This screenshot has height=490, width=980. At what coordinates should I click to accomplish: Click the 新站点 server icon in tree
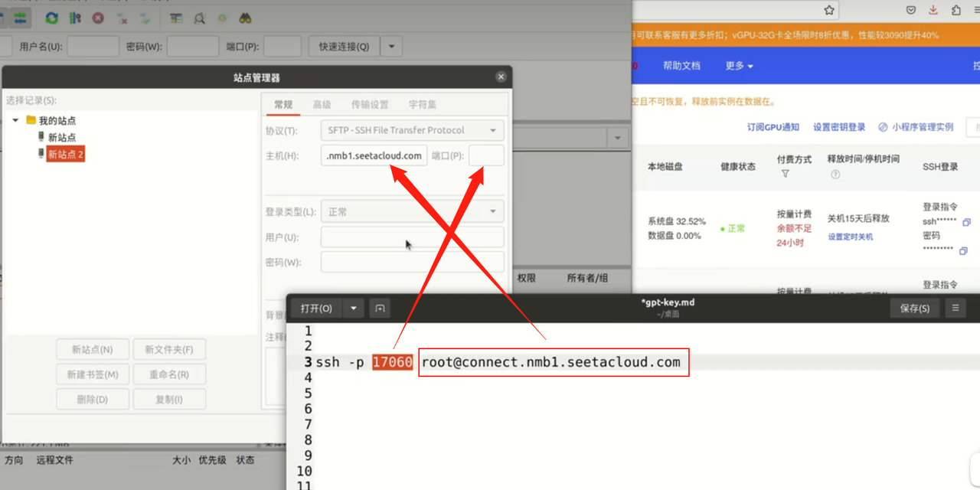[x=41, y=137]
